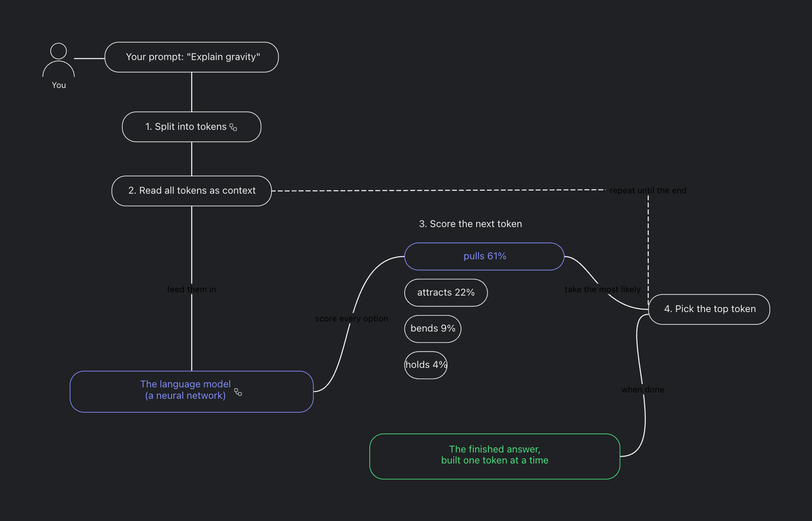812x521 pixels.
Task: Select The finished answer node
Action: click(x=495, y=456)
